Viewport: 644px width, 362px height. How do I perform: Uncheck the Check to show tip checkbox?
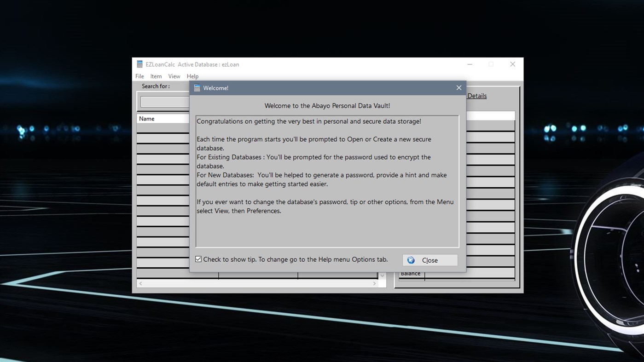198,259
